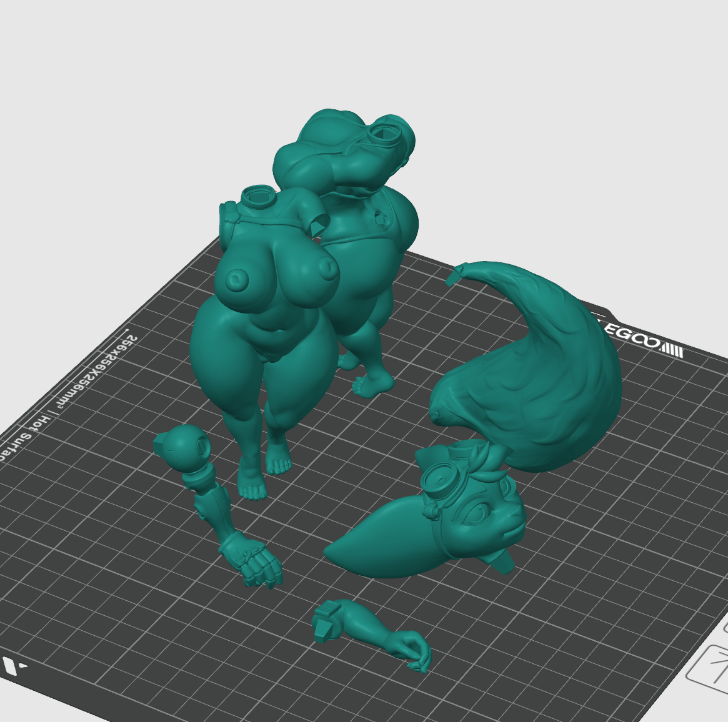Click the neck socket on the front torso

(257, 196)
